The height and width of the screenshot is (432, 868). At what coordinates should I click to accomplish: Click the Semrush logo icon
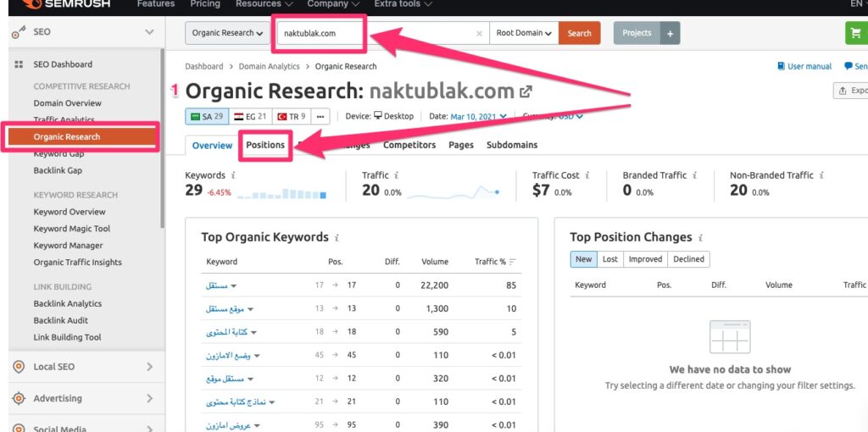pyautogui.click(x=15, y=4)
